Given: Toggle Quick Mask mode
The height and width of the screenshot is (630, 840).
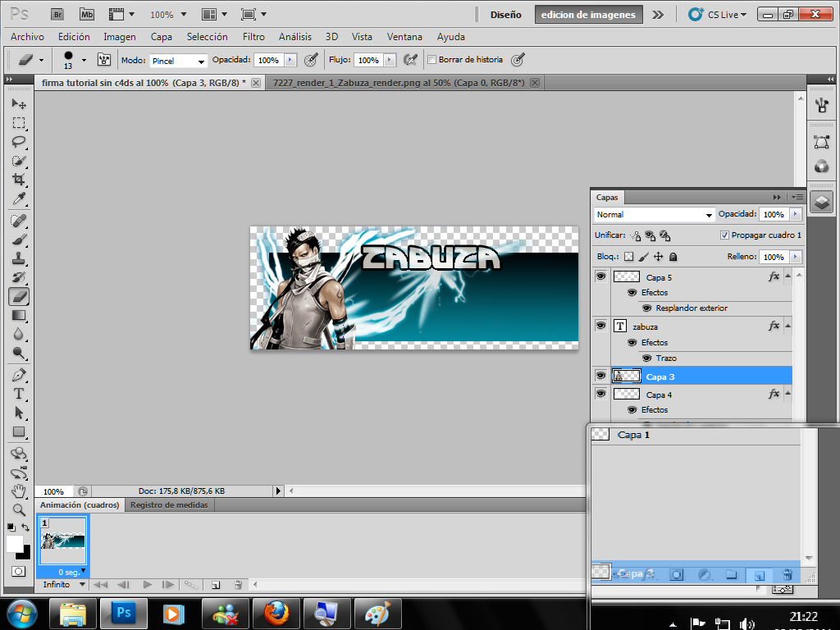Looking at the screenshot, I should pos(19,571).
